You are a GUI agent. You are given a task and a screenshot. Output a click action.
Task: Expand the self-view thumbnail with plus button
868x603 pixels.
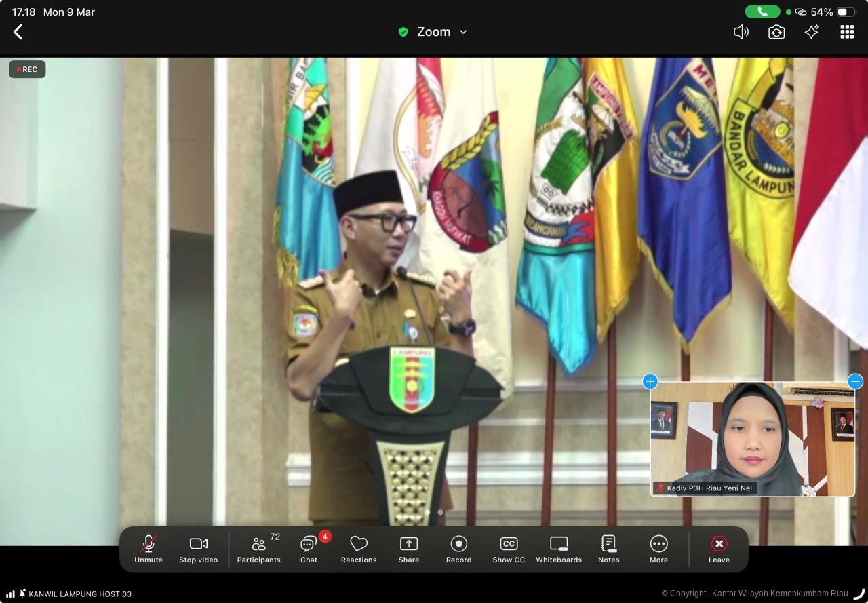point(650,381)
